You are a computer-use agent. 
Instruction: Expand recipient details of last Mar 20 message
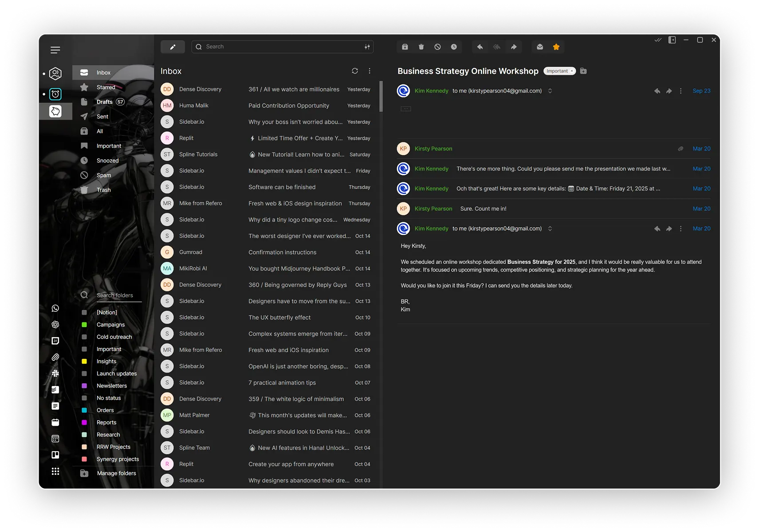point(550,229)
